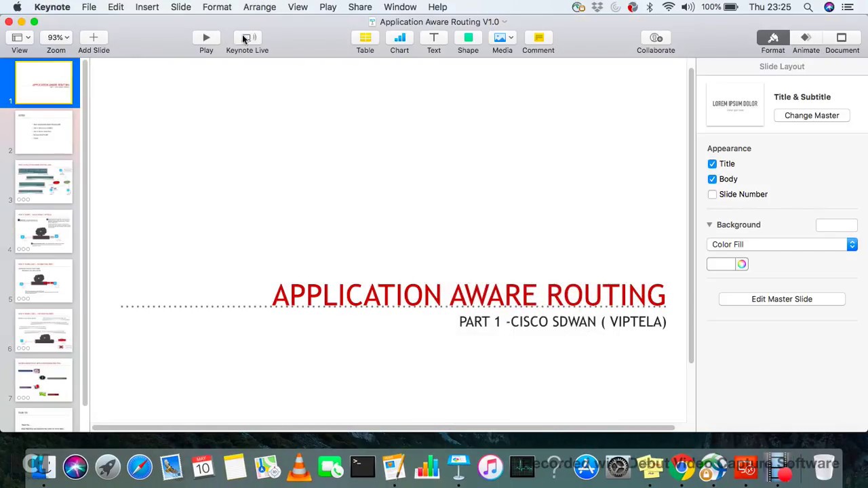This screenshot has height=488, width=868.
Task: Click the Edit Master Slide button
Action: (782, 299)
